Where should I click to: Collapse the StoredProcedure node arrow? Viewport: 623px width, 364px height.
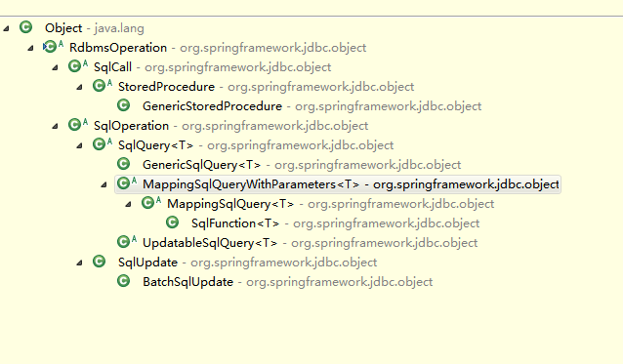point(79,87)
